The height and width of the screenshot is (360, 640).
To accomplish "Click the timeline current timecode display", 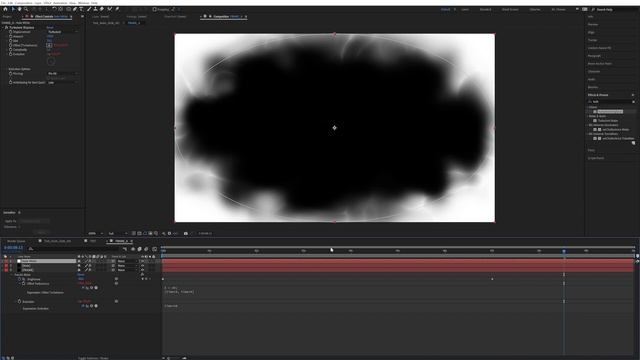I will click(x=13, y=248).
